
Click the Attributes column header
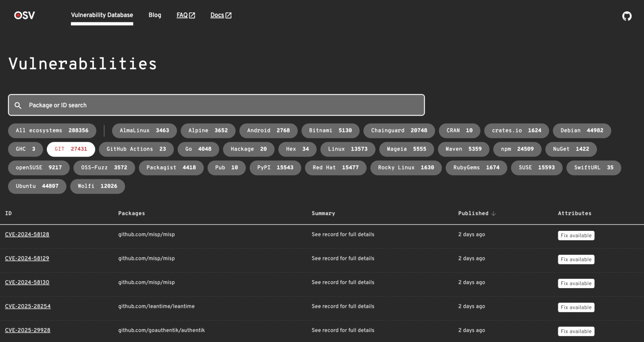coord(574,213)
